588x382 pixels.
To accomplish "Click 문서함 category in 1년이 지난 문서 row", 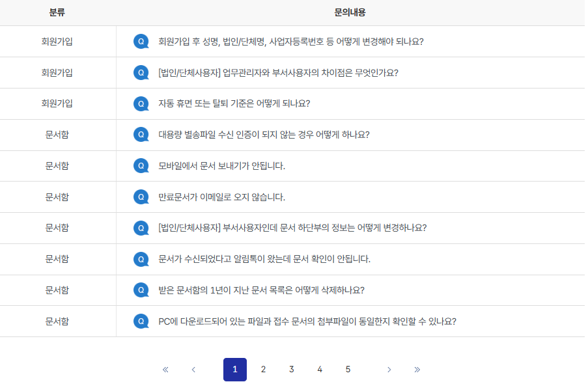I will [57, 290].
